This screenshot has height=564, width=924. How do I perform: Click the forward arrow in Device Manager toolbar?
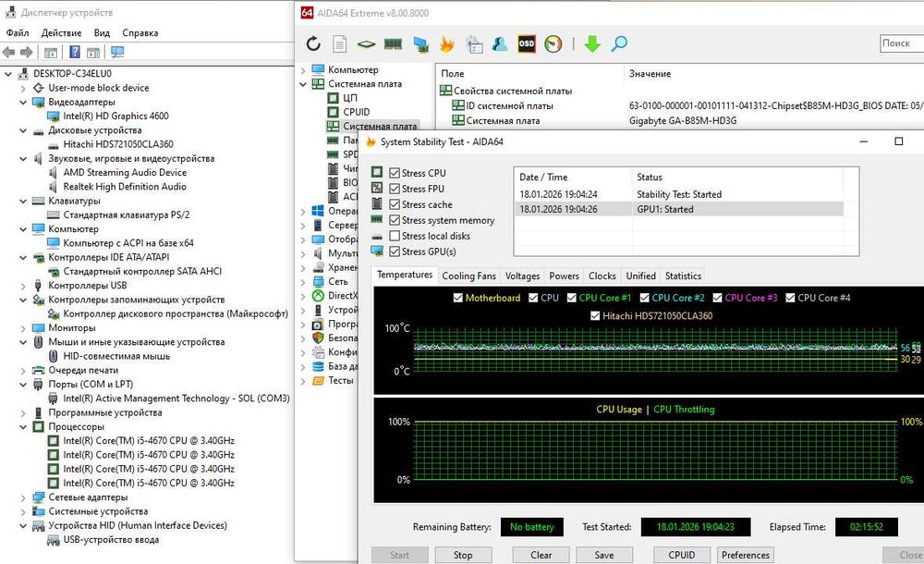pyautogui.click(x=27, y=53)
